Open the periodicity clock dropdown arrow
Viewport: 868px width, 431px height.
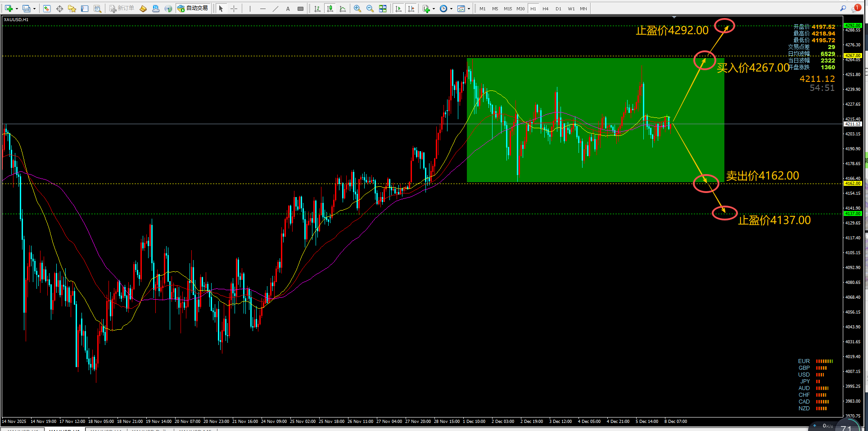click(451, 9)
